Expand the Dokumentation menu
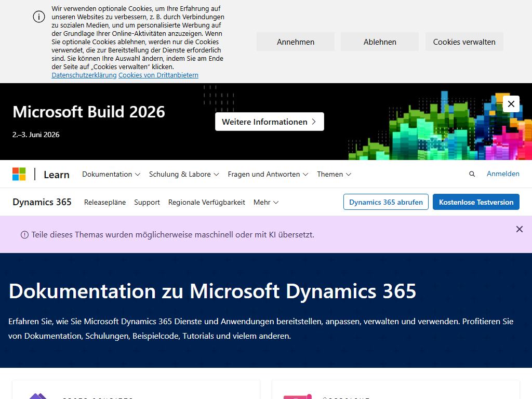 111,174
